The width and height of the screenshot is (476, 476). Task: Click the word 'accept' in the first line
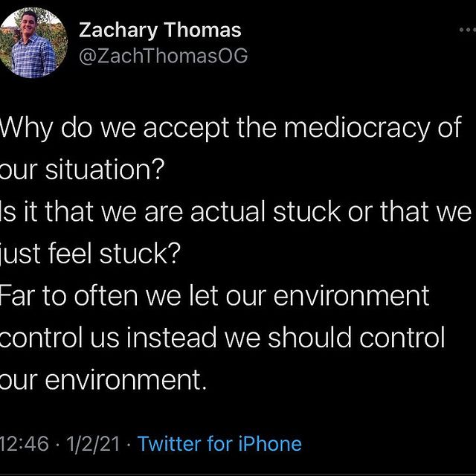(x=186, y=129)
